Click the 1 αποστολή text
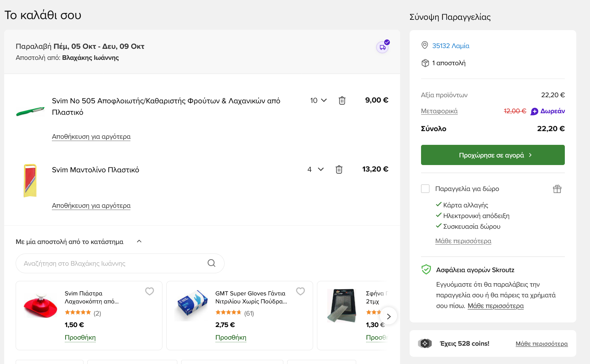The image size is (590, 364). 449,63
